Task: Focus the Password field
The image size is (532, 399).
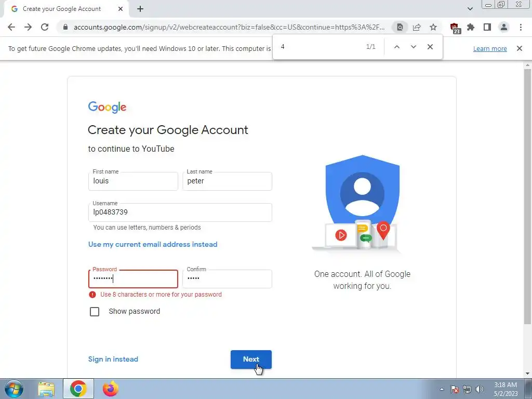Action: click(x=133, y=279)
